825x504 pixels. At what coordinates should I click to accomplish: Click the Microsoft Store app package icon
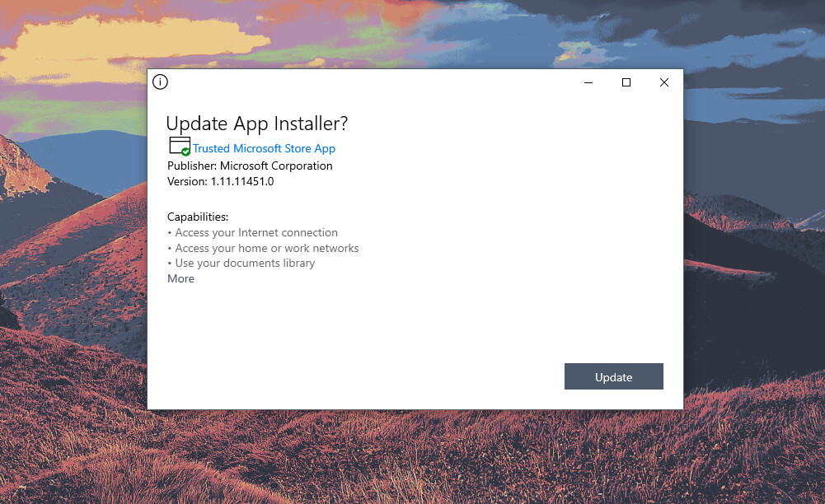(178, 145)
